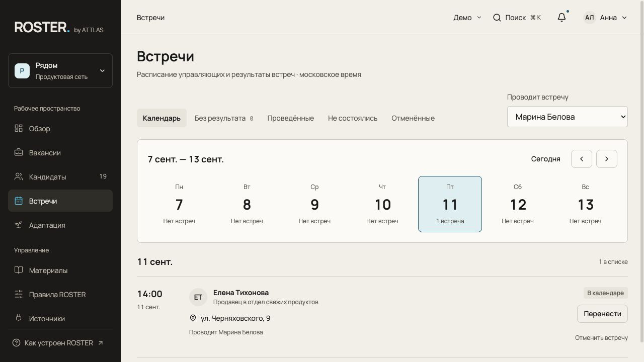Open Обзор via its grid icon
This screenshot has width=644, height=362.
click(x=19, y=128)
